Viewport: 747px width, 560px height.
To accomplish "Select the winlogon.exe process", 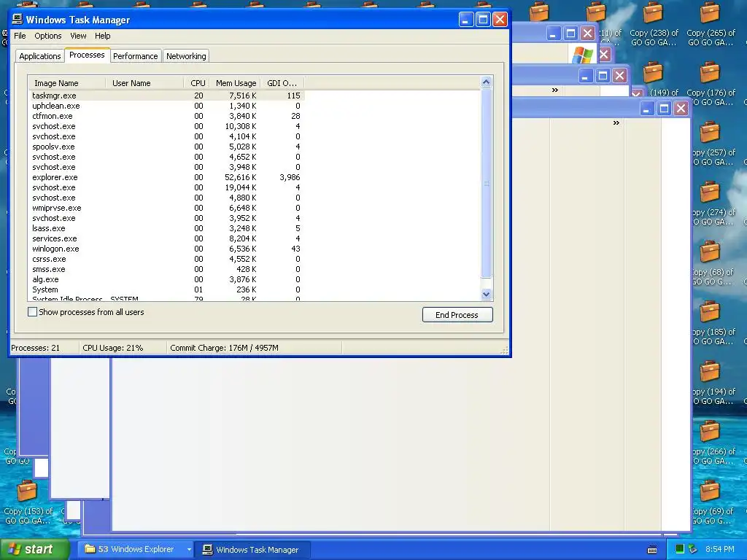I will tap(166, 249).
